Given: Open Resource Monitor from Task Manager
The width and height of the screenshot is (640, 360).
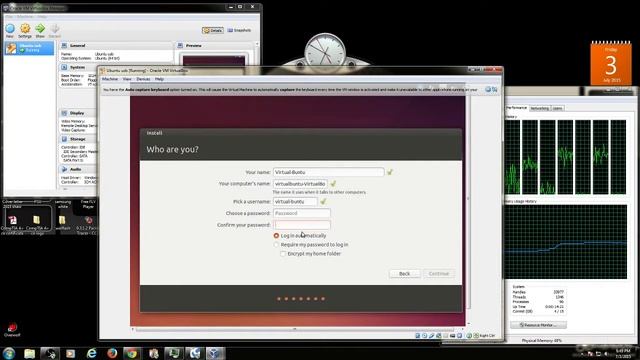Looking at the screenshot, I should (x=538, y=325).
